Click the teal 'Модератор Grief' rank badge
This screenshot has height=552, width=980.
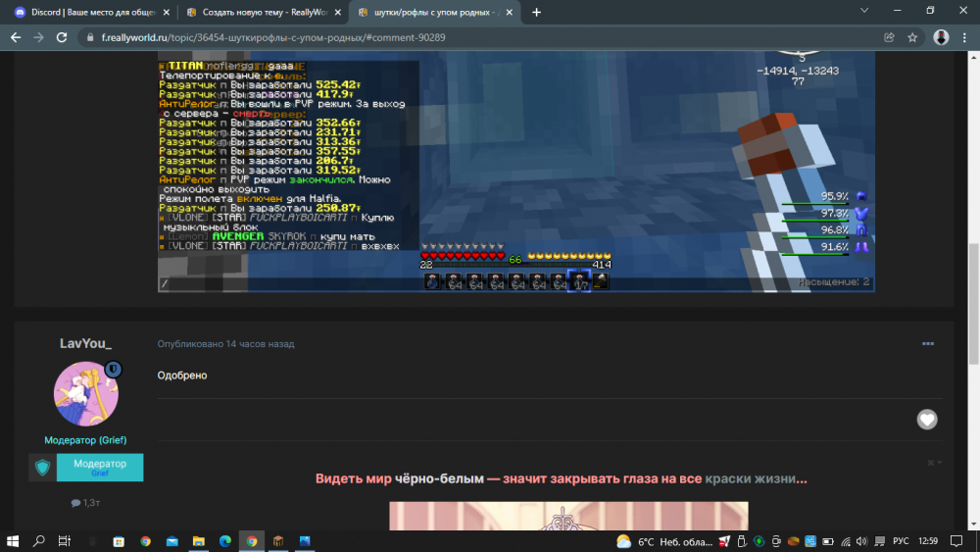(x=100, y=467)
